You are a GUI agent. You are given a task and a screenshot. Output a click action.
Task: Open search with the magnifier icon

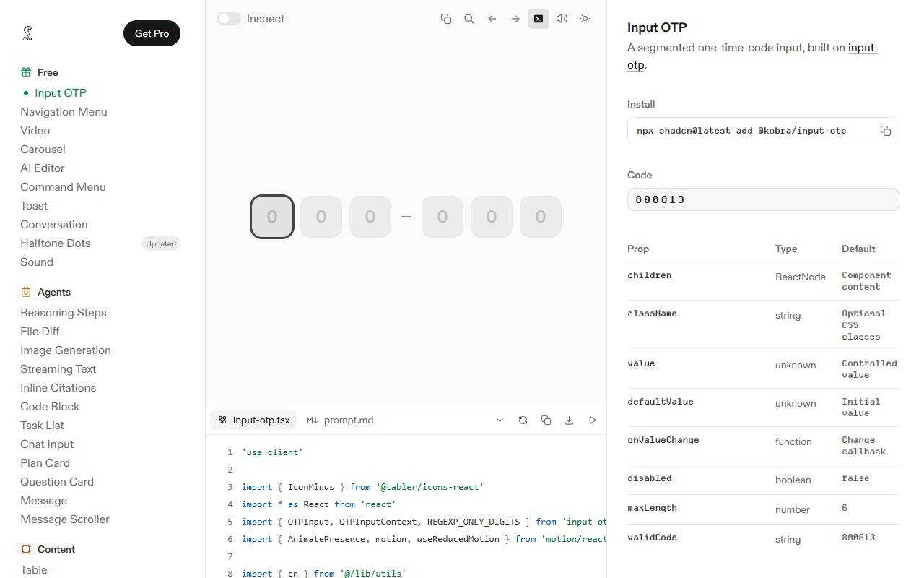tap(469, 19)
